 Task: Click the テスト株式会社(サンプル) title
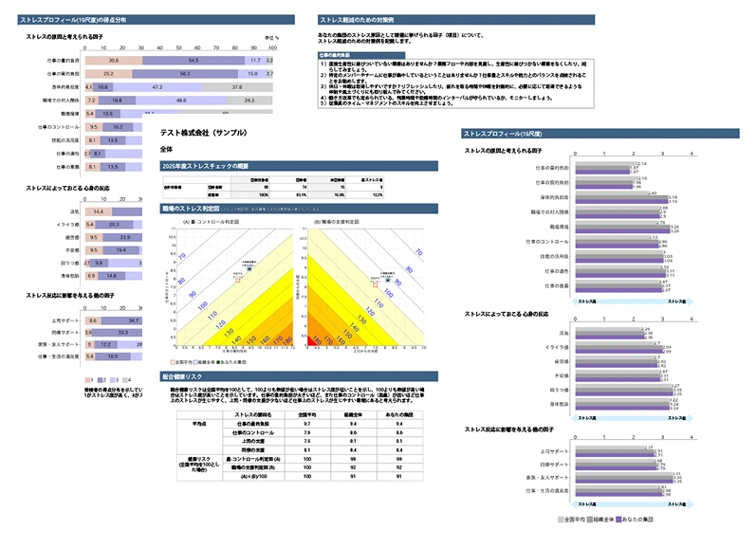point(203,133)
